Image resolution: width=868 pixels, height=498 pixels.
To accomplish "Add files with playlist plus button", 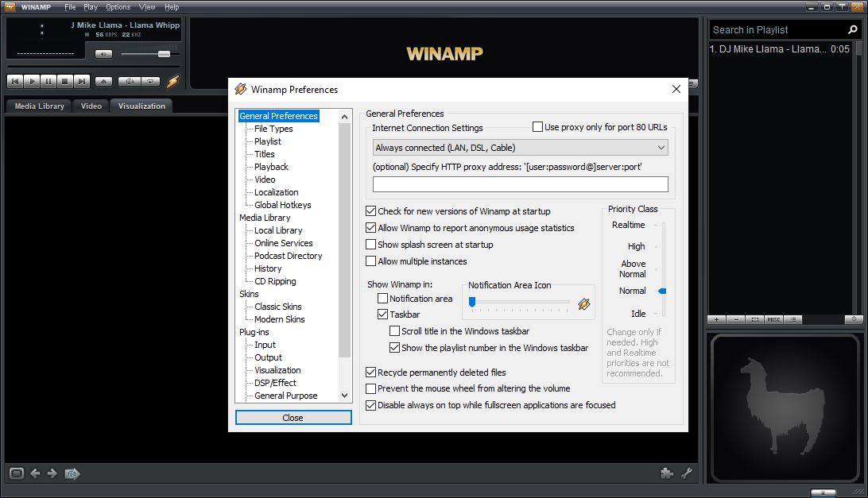I will (x=716, y=319).
